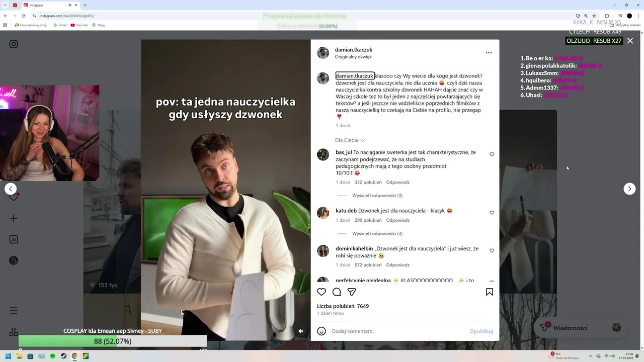This screenshot has height=362, width=644.
Task: Show replies under bas_jul's comment
Action: pos(377,196)
